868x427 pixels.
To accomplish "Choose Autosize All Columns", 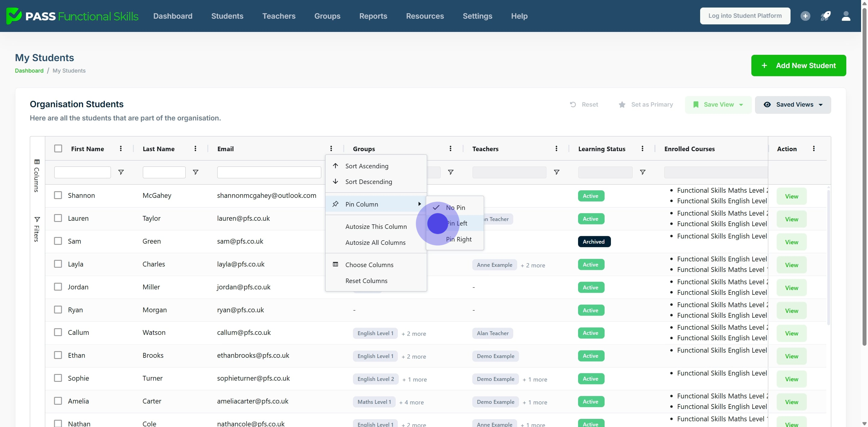I will [376, 242].
